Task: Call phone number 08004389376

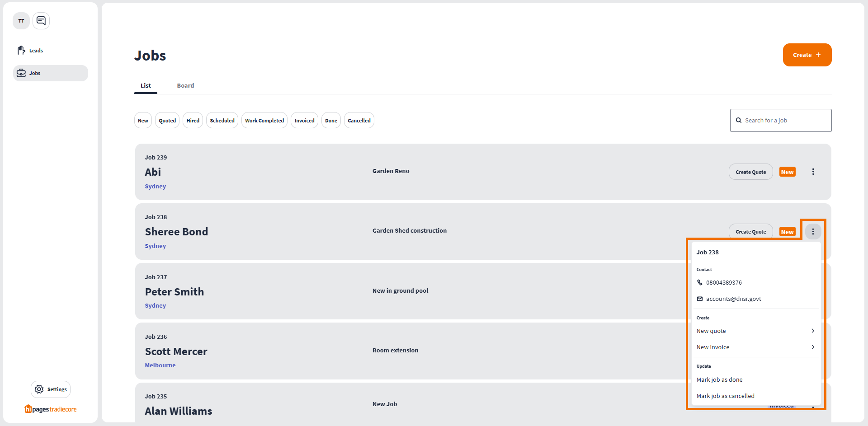Action: coord(723,283)
